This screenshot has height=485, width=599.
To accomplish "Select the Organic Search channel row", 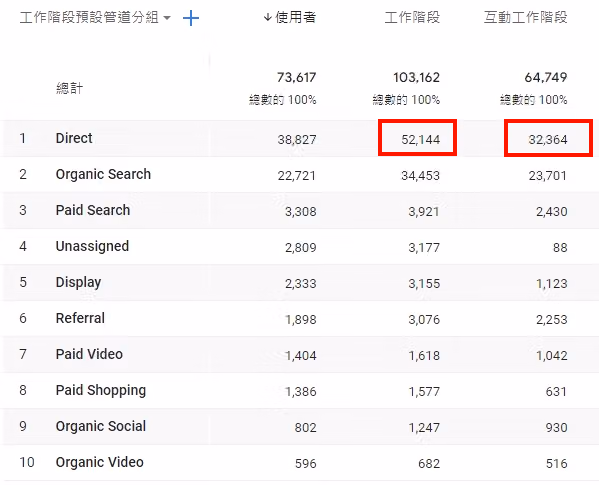I will (300, 175).
